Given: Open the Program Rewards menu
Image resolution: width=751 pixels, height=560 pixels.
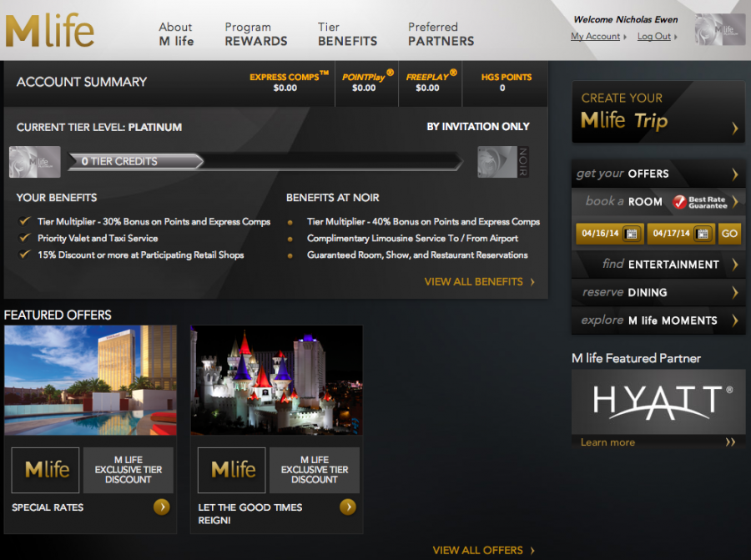Looking at the screenshot, I should pyautogui.click(x=256, y=34).
